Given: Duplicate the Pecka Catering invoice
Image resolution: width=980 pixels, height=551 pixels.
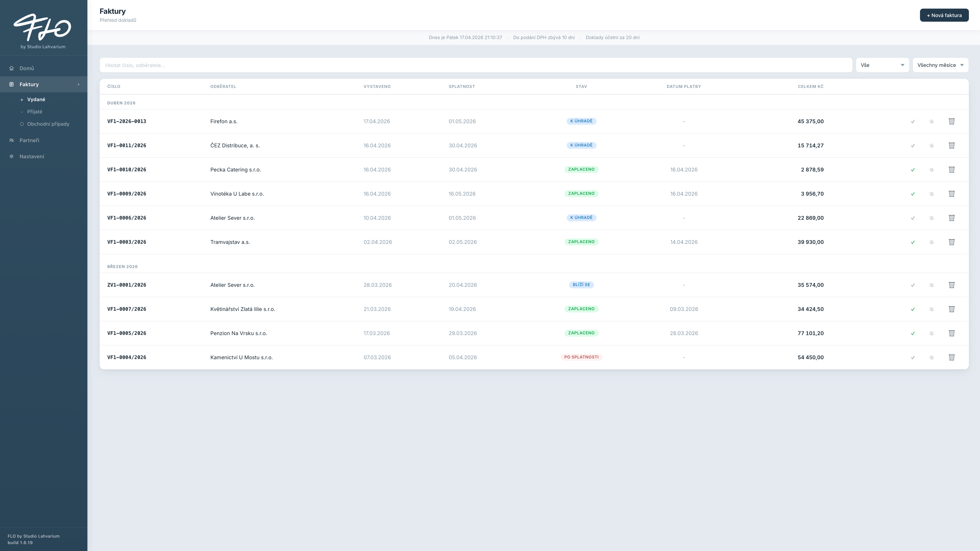Looking at the screenshot, I should [932, 170].
